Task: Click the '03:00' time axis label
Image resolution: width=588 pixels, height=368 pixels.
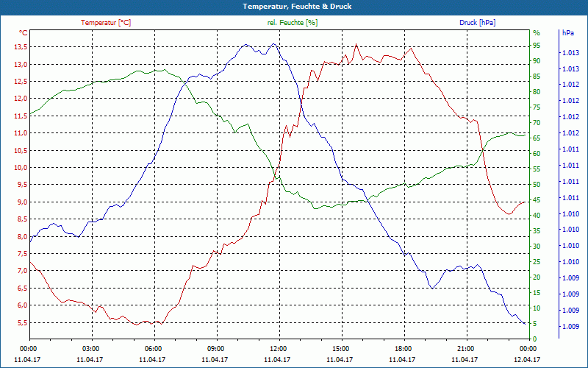Action: (92, 348)
